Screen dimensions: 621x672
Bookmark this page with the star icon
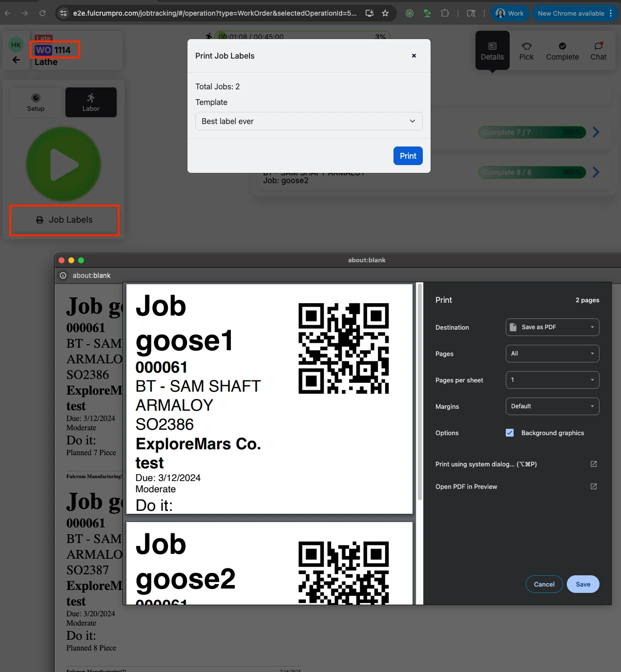[x=385, y=13]
